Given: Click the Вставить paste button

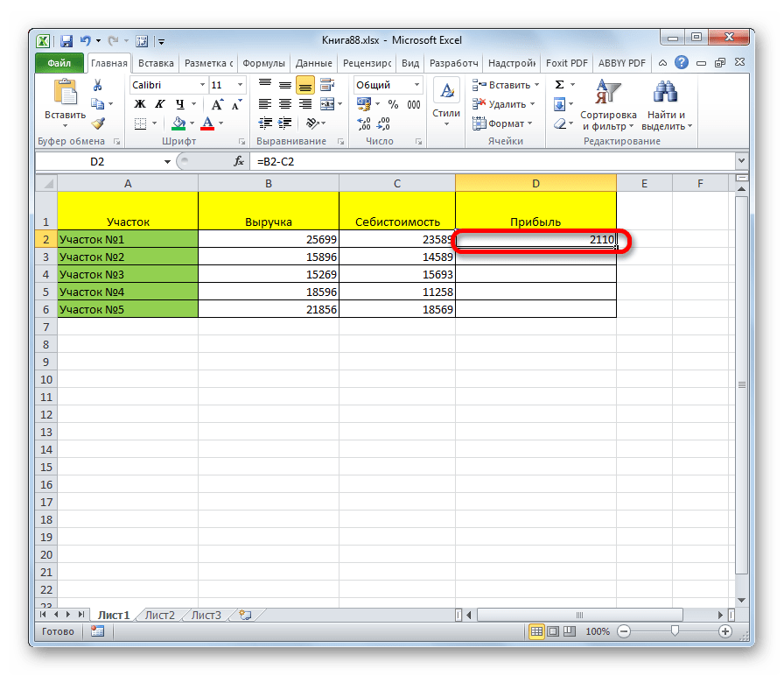Looking at the screenshot, I should [x=65, y=101].
